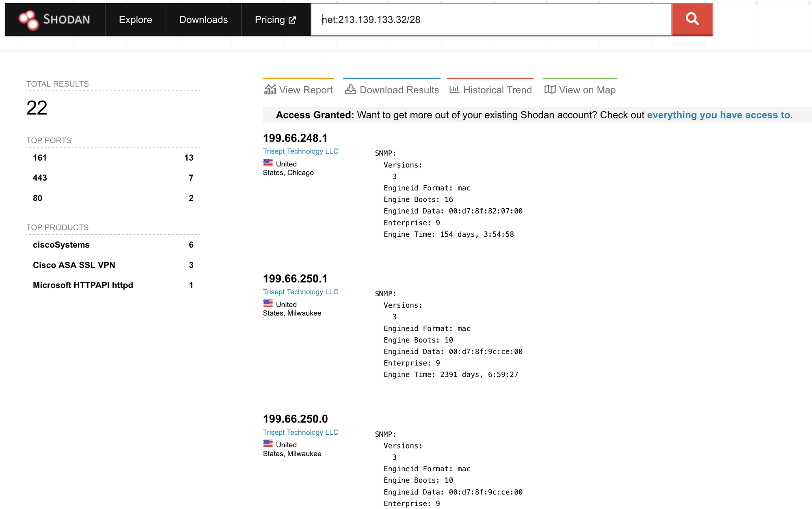Screen dimensions: 812x509
Task: Click the external link icon beside Pricing
Action: 292,20
